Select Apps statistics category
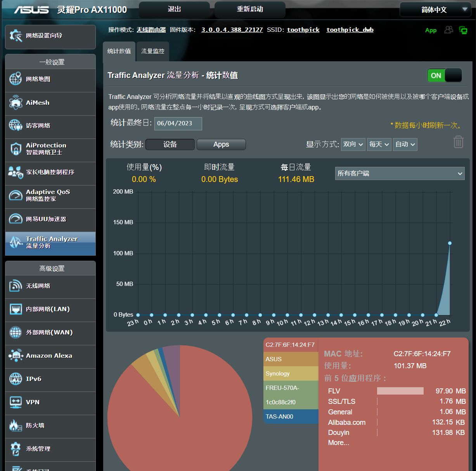This screenshot has width=476, height=471. [221, 144]
